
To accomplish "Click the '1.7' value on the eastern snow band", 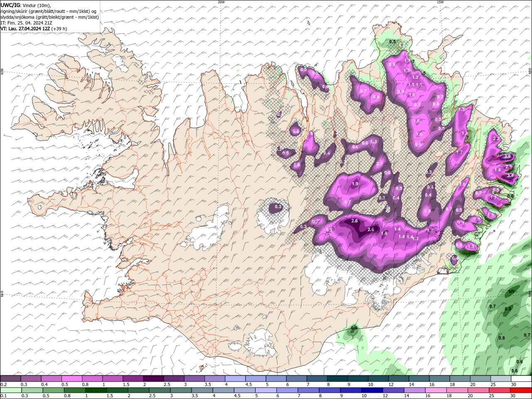I will coord(459,153).
